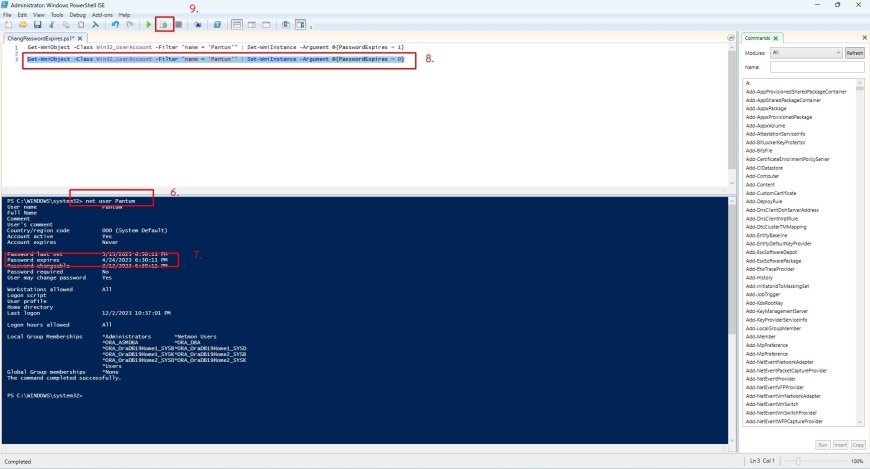Save the script with the floppy disk icon

click(x=37, y=24)
